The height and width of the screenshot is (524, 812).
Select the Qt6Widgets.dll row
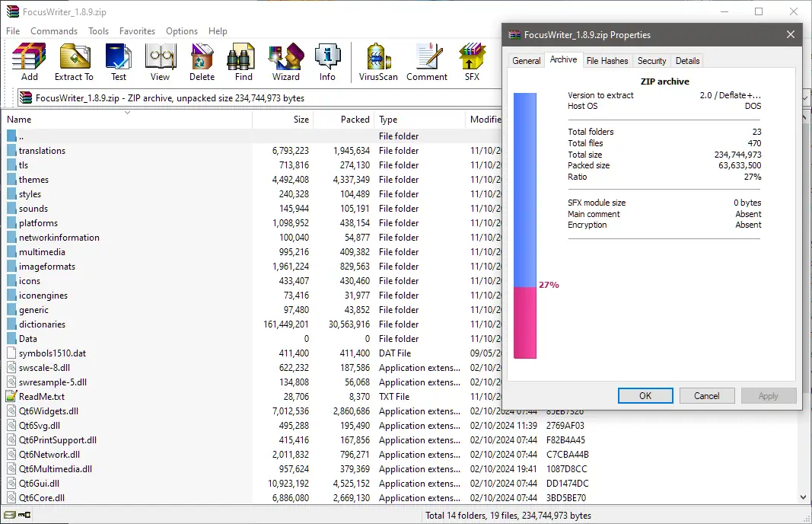[298, 411]
